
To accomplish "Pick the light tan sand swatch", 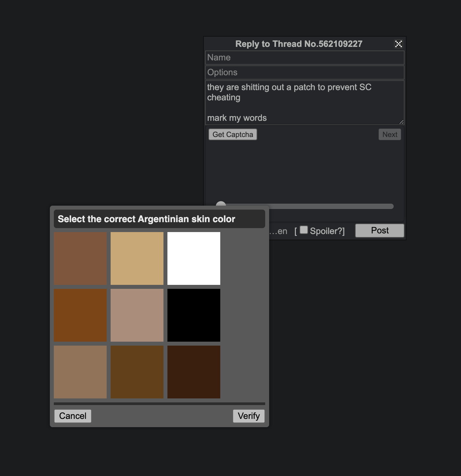I will click(137, 258).
